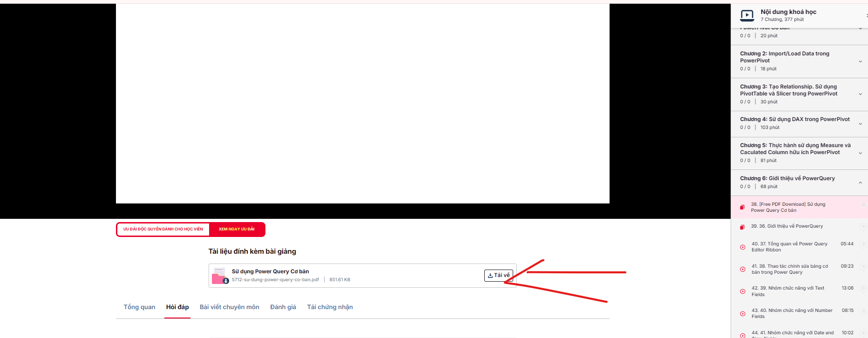Click the Nội dung khoá học heading

click(x=788, y=12)
